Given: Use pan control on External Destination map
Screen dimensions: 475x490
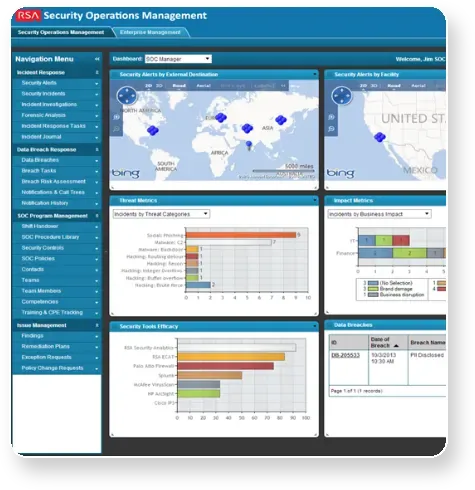Looking at the screenshot, I should (x=127, y=96).
